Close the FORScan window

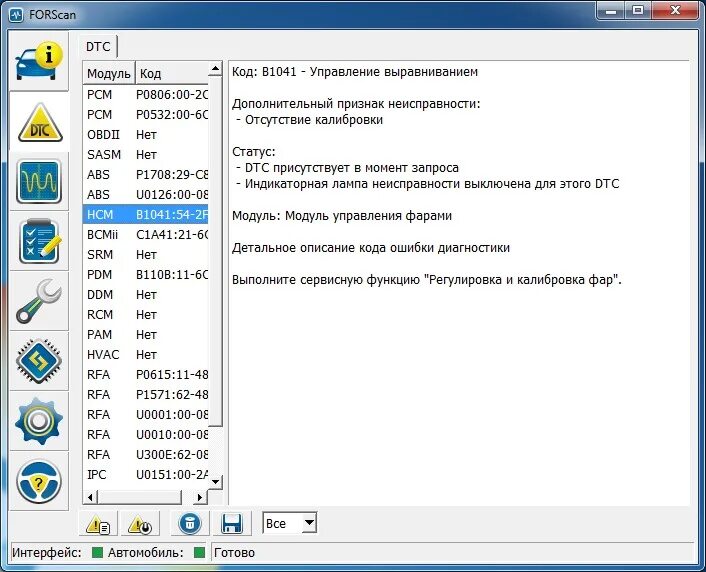[x=675, y=11]
